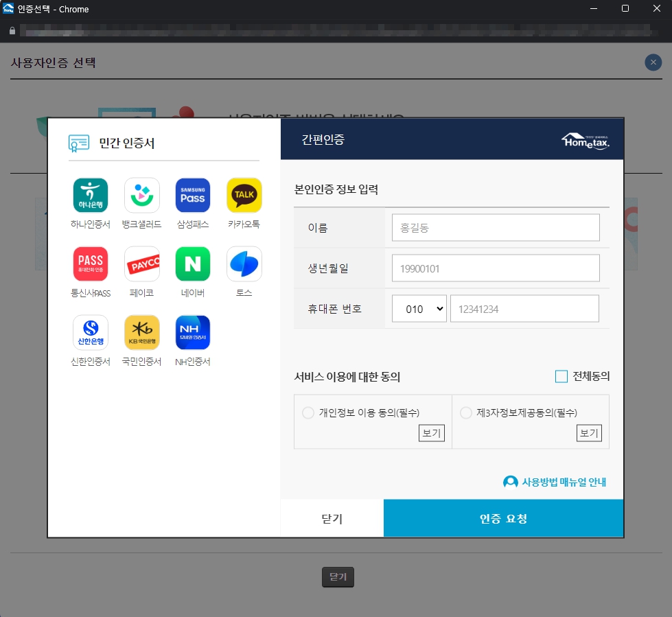Click the lock icon in address bar
This screenshot has height=617, width=672.
(x=12, y=31)
